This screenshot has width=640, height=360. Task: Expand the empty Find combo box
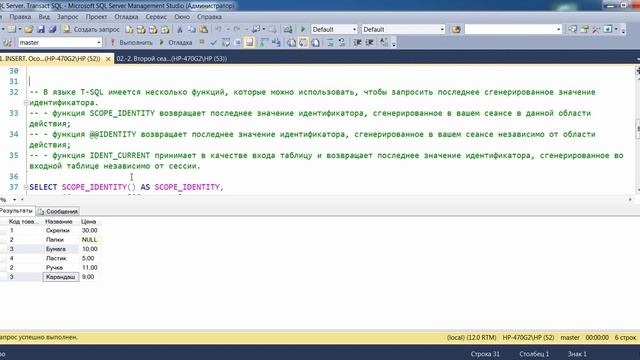(559, 29)
